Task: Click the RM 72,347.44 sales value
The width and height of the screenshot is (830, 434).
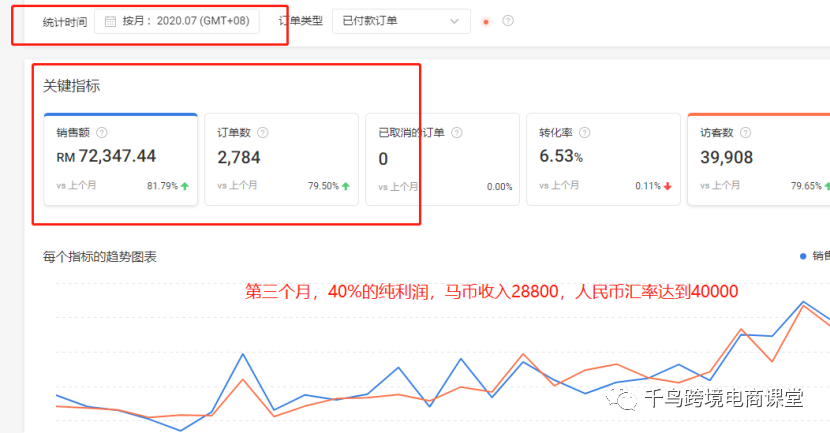Action: 106,157
